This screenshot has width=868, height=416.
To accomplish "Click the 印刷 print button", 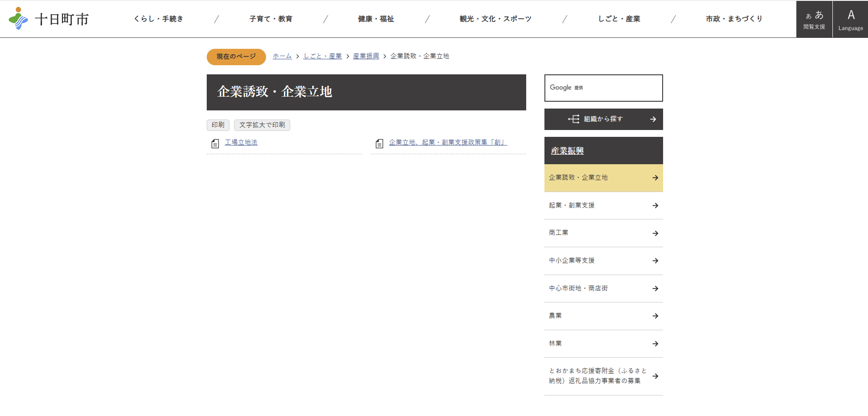I will [x=218, y=125].
